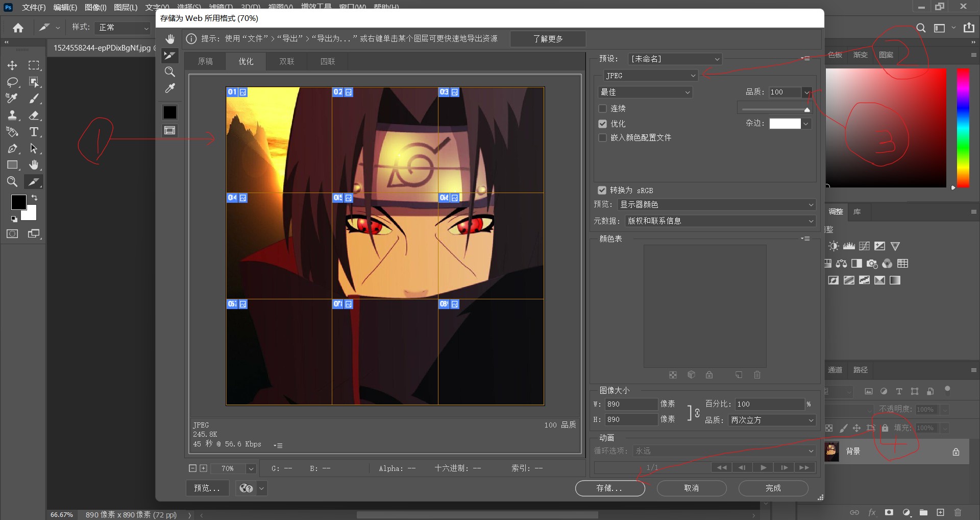Select the Horizontal Type tool
Viewport: 980px width, 520px height.
(x=34, y=132)
